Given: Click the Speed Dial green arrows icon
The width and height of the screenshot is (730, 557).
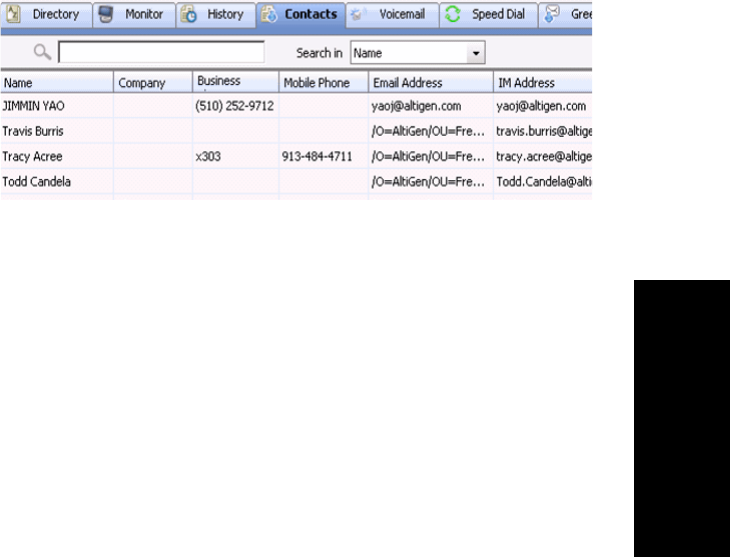Looking at the screenshot, I should point(452,14).
